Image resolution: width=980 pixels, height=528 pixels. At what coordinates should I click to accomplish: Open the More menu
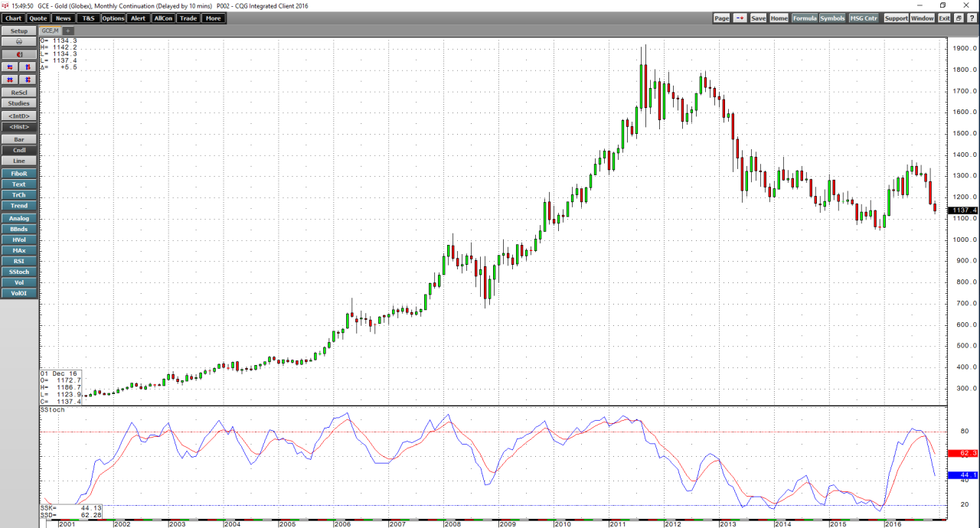(212, 18)
